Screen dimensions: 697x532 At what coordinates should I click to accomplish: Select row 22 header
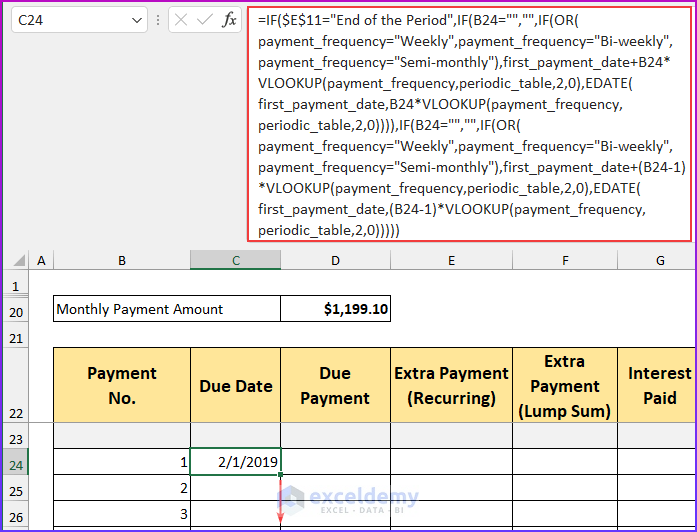16,385
